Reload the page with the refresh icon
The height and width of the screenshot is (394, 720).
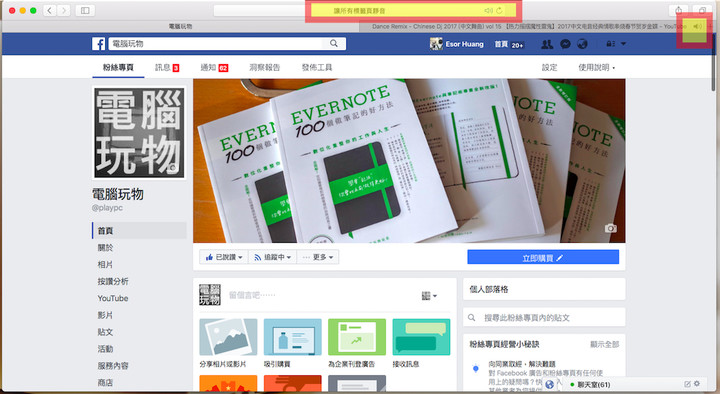click(x=499, y=11)
